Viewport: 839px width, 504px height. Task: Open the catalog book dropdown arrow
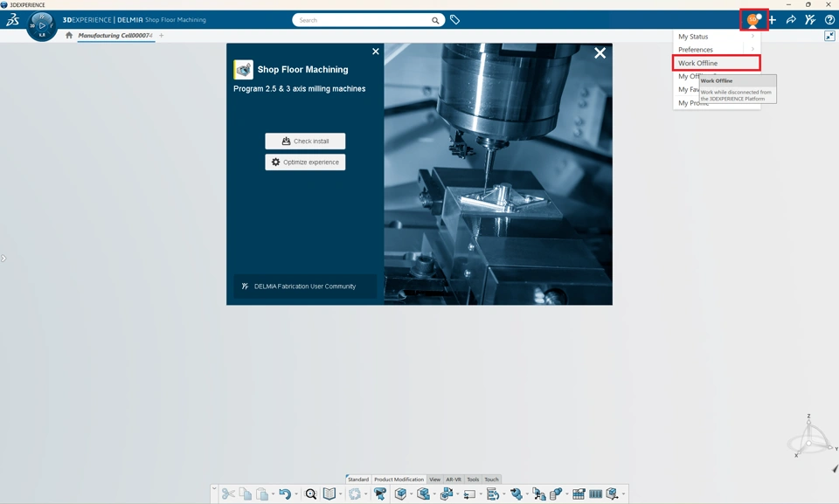click(x=340, y=494)
